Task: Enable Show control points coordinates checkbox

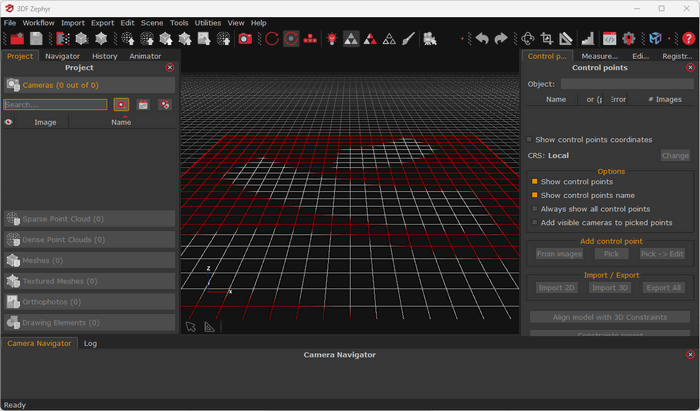Action: [x=530, y=140]
